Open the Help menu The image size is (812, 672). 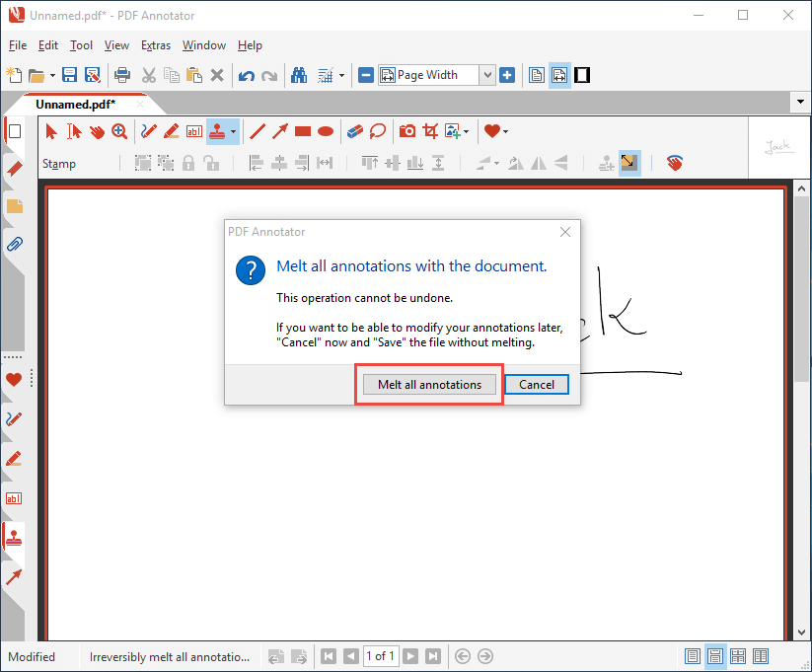(250, 45)
